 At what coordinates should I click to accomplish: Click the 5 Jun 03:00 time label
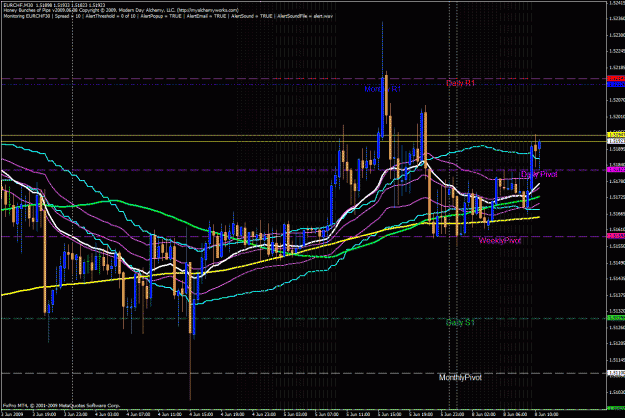296,414
